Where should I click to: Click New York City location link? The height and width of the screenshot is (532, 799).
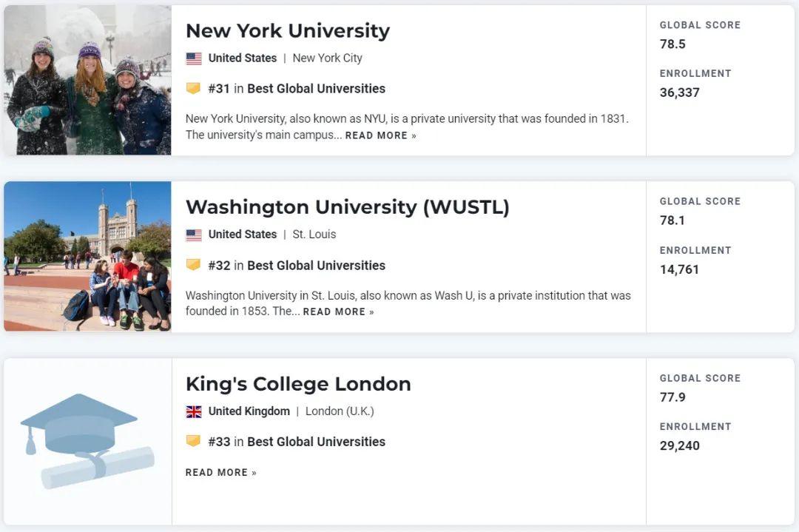click(328, 58)
